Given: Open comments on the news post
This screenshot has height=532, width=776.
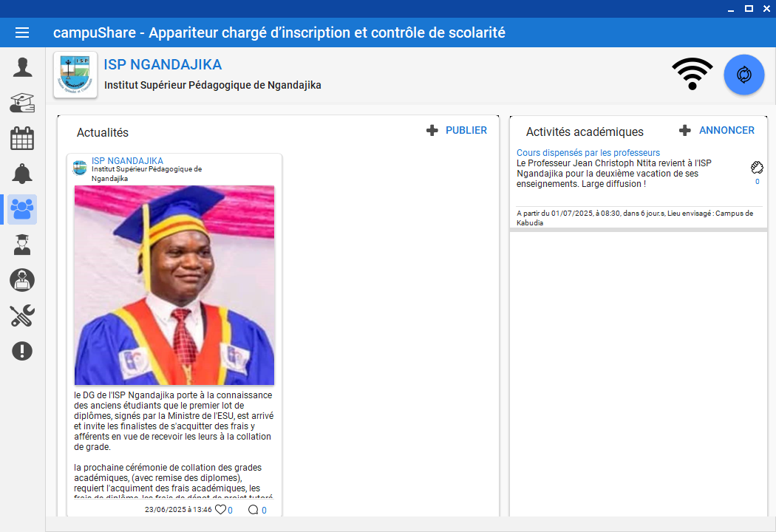Looking at the screenshot, I should 253,509.
